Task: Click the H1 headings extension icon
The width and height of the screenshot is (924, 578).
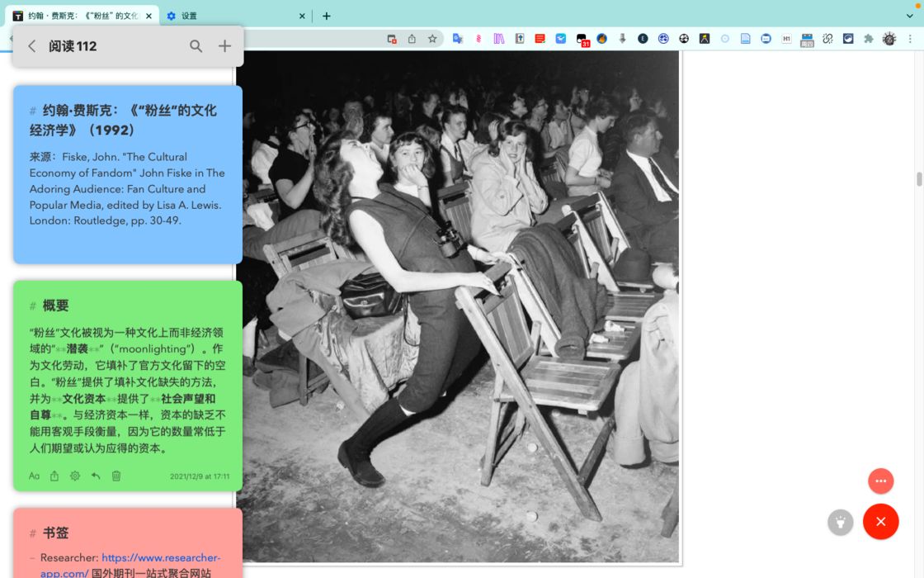Action: [786, 39]
